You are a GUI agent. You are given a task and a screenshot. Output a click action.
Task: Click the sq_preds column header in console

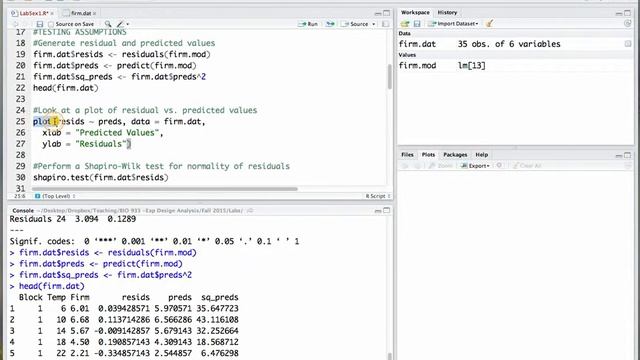click(x=220, y=297)
